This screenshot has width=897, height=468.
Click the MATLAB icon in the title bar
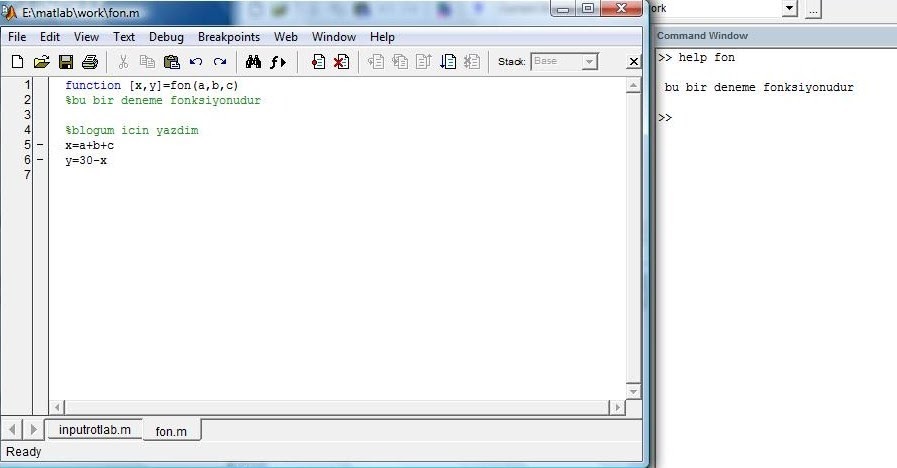point(9,11)
